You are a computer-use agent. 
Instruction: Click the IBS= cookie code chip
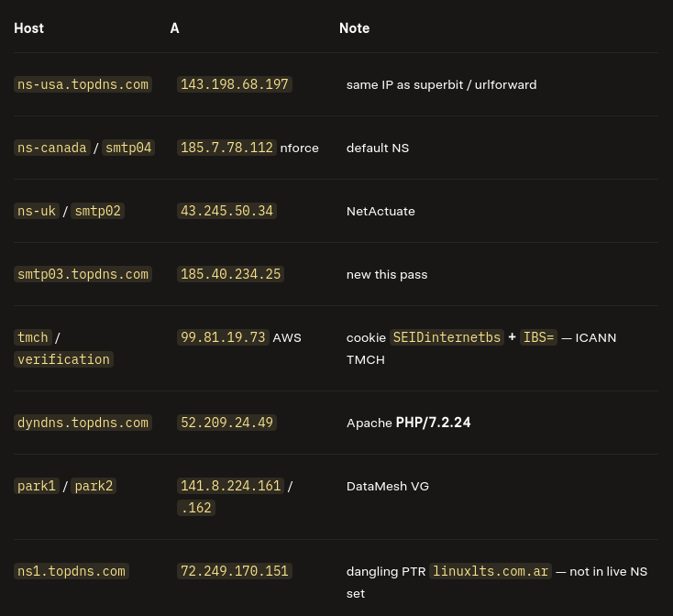click(x=538, y=337)
